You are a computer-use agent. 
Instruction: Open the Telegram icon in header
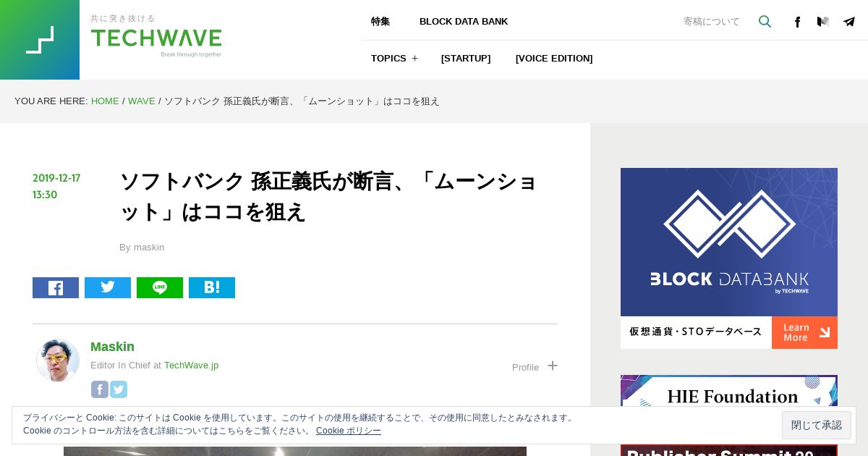coord(849,22)
